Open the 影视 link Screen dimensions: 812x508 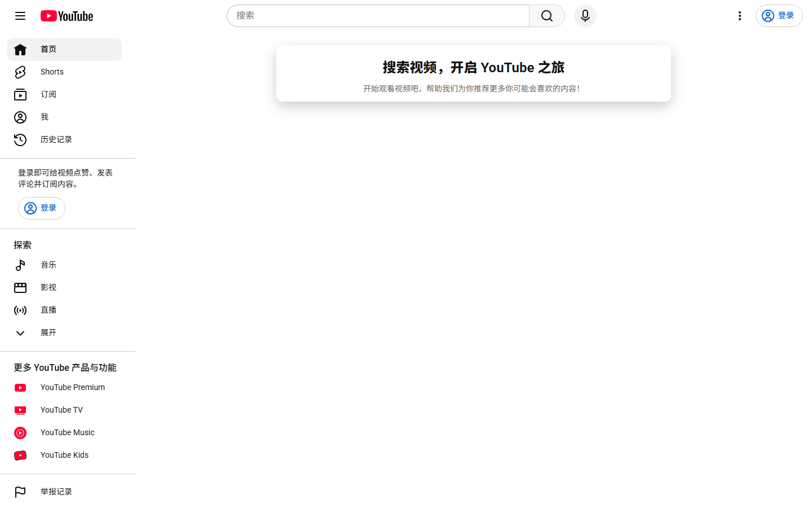(x=48, y=287)
